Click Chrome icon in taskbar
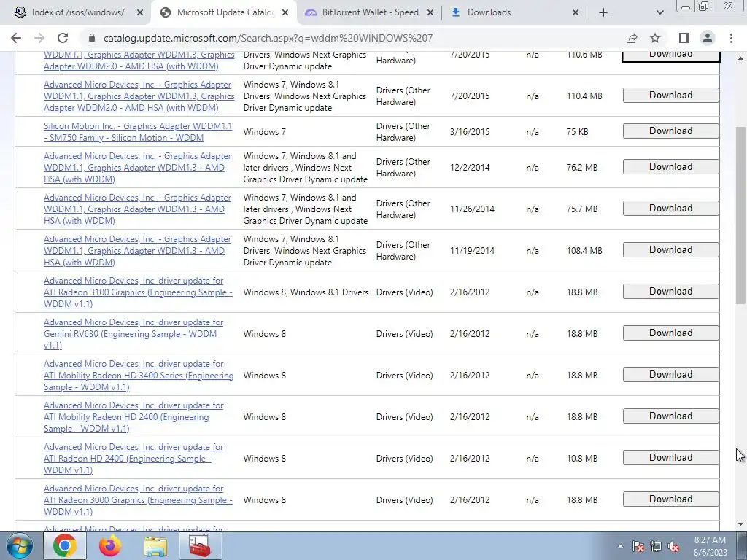This screenshot has height=560, width=747. pyautogui.click(x=65, y=545)
